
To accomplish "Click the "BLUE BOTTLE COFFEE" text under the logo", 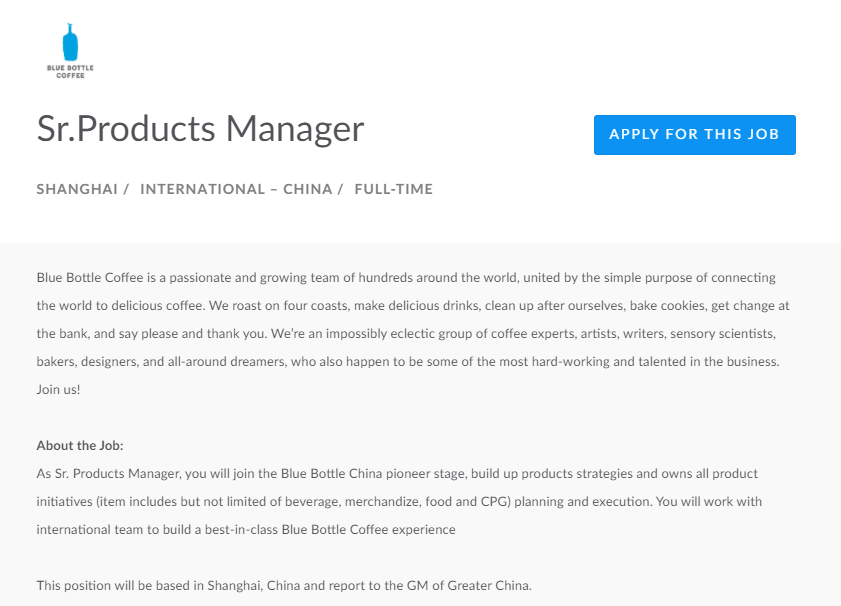I will pos(71,70).
